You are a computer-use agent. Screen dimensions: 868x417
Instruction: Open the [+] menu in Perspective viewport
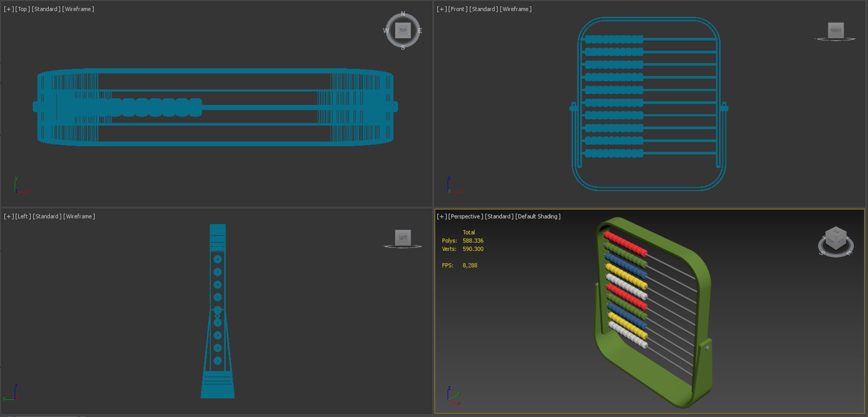[x=442, y=216]
